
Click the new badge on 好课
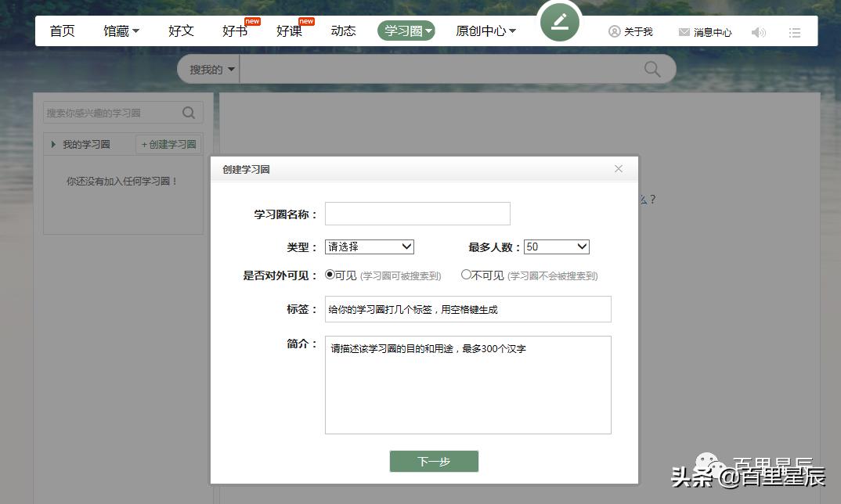pyautogui.click(x=305, y=21)
